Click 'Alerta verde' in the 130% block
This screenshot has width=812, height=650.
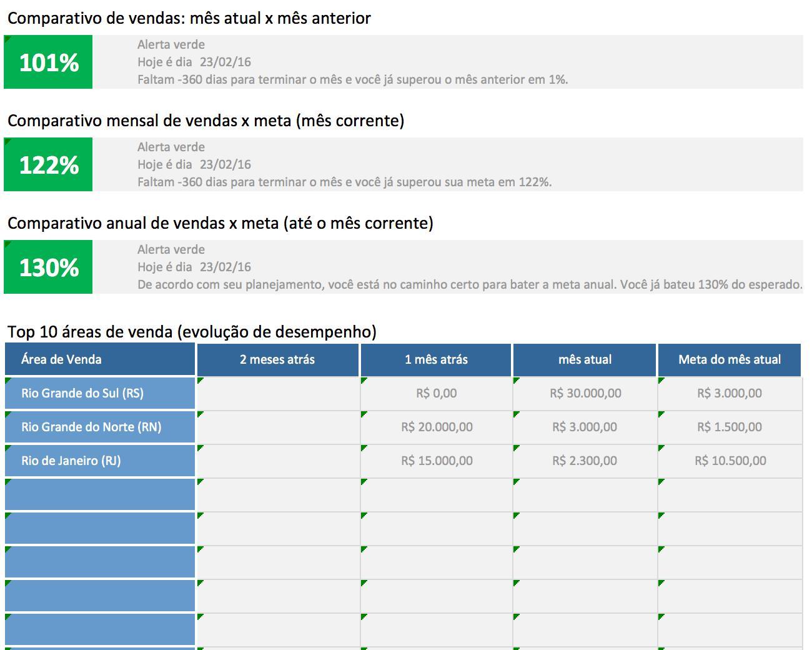(x=171, y=249)
